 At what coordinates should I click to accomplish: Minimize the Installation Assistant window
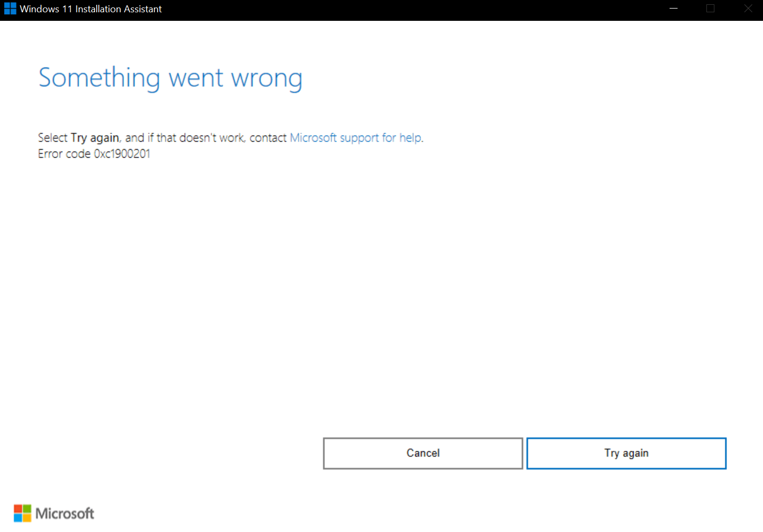click(674, 9)
